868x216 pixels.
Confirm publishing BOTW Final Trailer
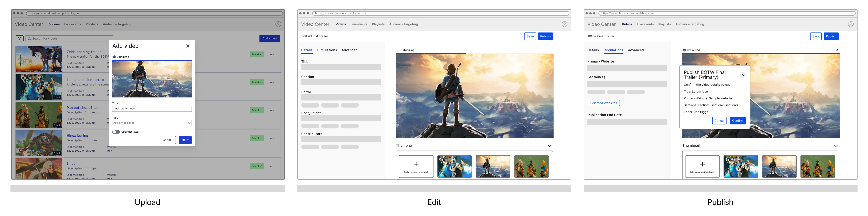[x=738, y=121]
